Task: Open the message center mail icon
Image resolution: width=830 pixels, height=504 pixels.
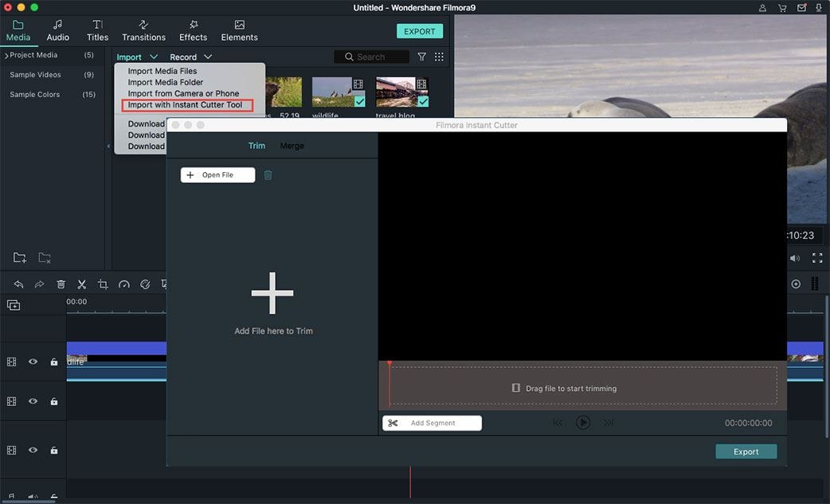Action: click(x=802, y=8)
